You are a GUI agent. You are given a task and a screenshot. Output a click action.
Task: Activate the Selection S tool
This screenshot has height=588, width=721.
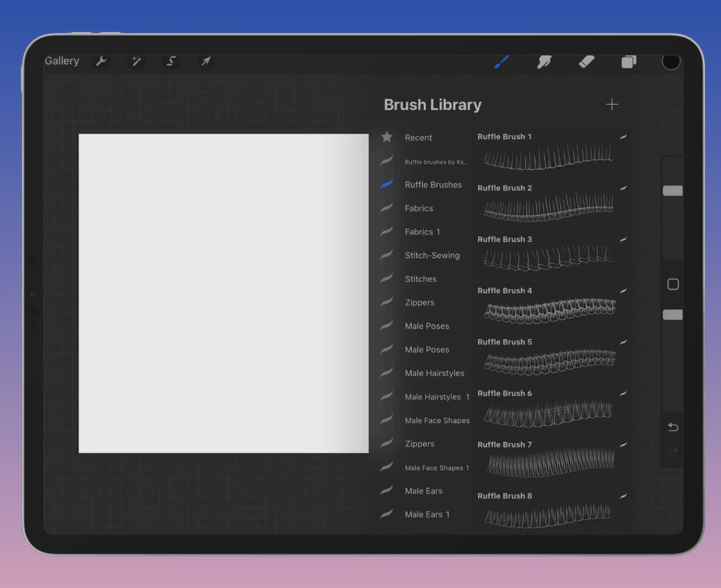tap(171, 61)
